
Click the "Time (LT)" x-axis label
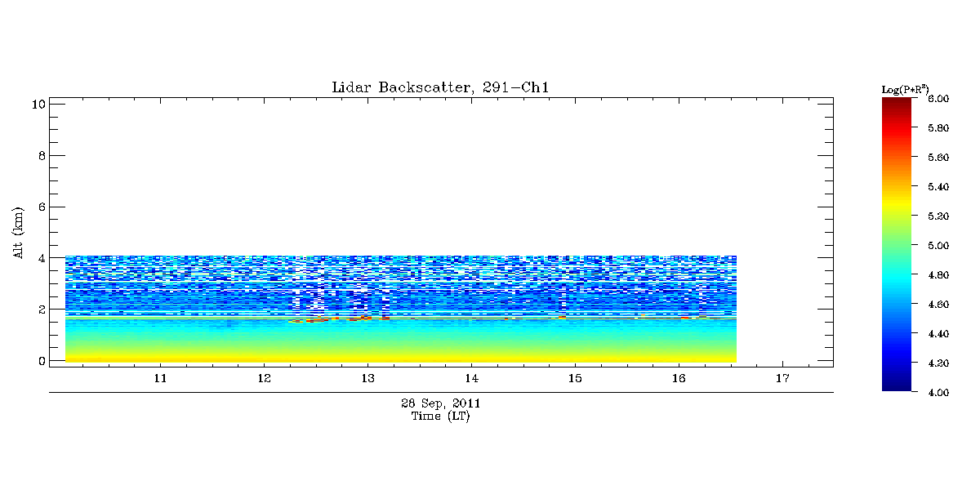click(441, 416)
